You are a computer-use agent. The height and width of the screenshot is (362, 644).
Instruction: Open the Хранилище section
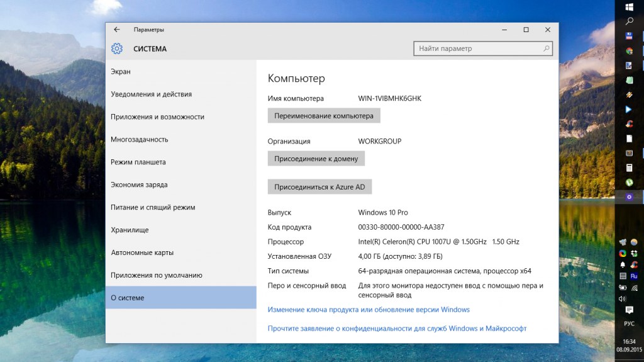130,230
